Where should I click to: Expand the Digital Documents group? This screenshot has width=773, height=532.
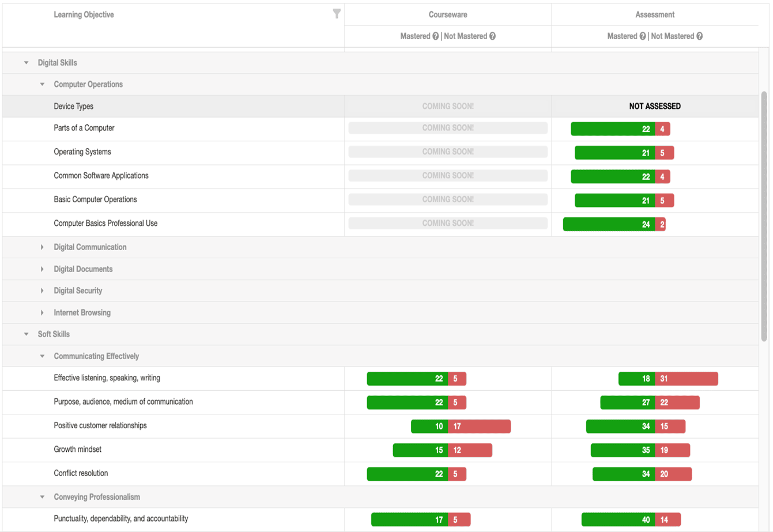[42, 269]
